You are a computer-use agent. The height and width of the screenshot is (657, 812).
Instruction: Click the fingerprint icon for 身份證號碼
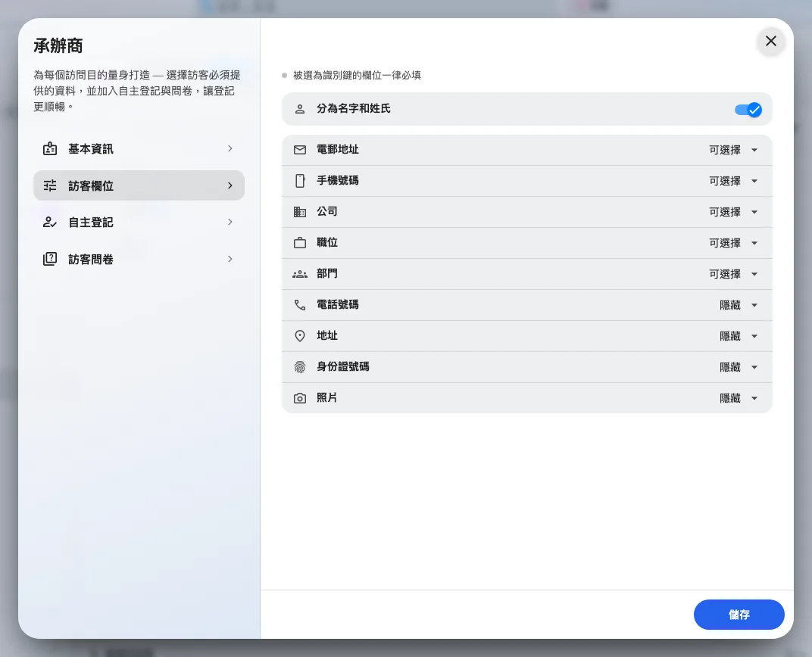[300, 367]
